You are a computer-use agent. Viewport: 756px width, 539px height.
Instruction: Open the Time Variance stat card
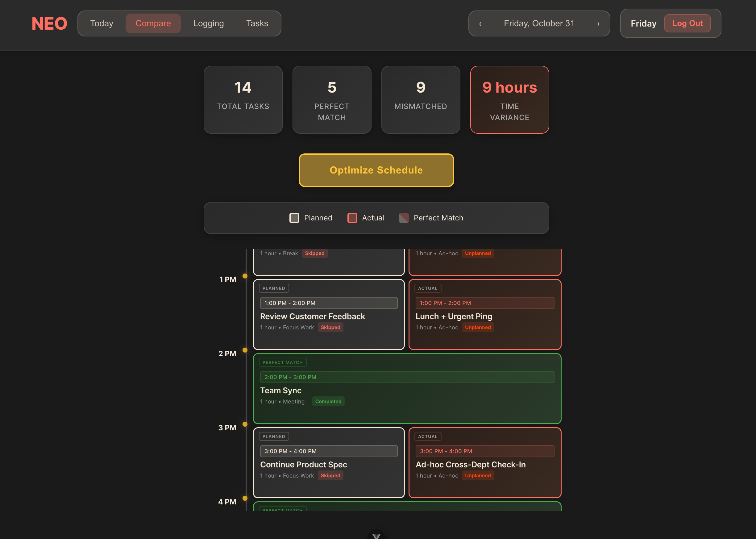click(x=509, y=100)
